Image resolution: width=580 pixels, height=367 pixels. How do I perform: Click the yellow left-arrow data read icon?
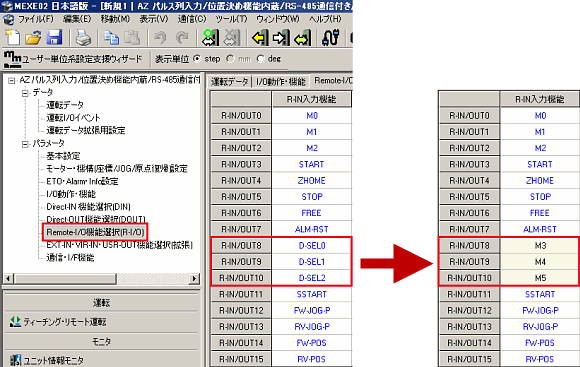coord(260,37)
